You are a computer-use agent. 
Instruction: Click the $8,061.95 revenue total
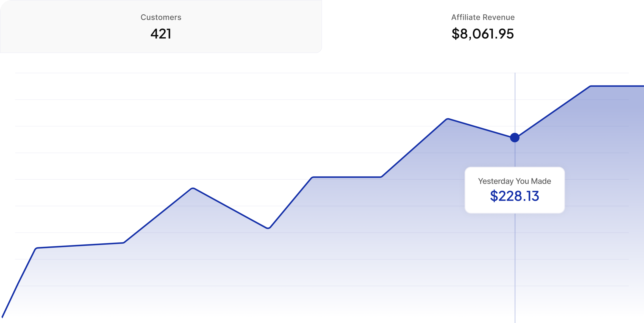pyautogui.click(x=483, y=34)
